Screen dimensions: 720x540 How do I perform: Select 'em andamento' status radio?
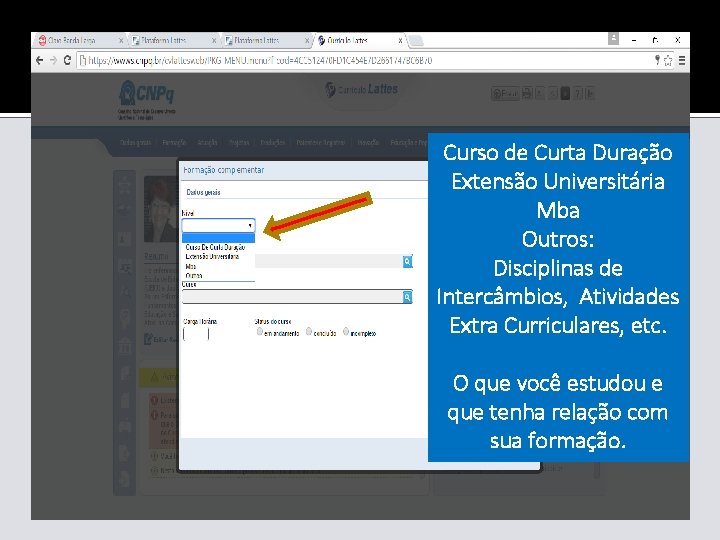[x=260, y=332]
